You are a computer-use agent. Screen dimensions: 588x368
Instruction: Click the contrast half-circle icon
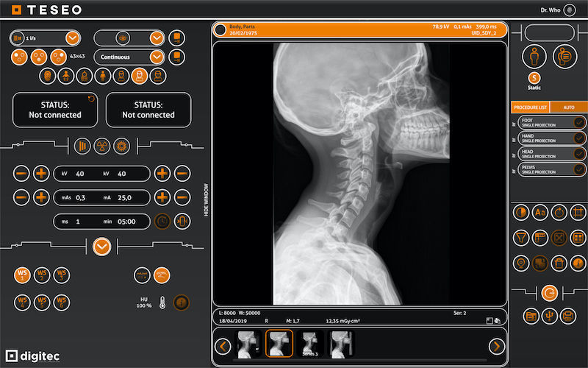click(522, 212)
